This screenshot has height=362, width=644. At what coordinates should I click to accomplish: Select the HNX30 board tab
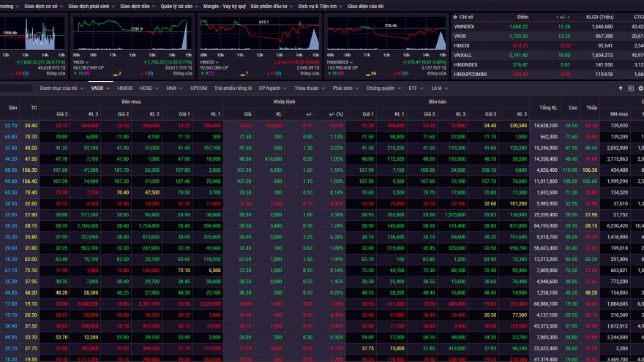(x=125, y=88)
